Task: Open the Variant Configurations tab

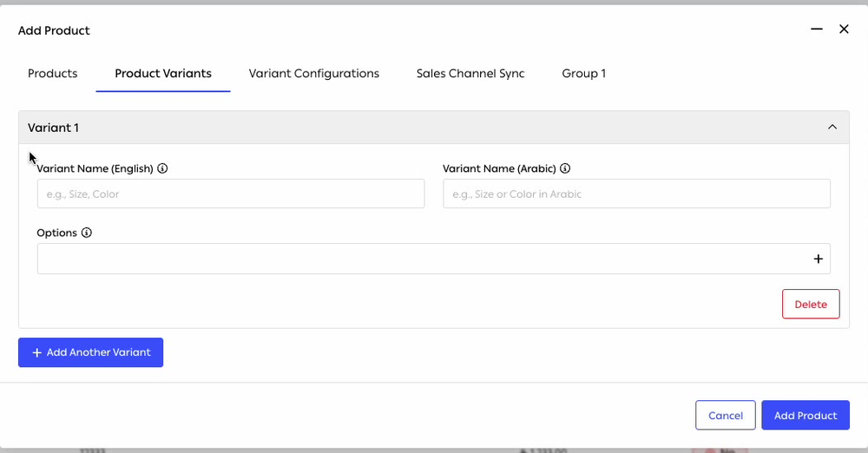Action: [314, 74]
